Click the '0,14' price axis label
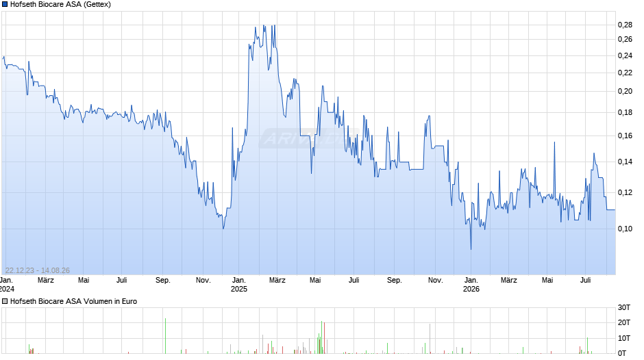Image resolution: width=644 pixels, height=360 pixels. [x=625, y=162]
